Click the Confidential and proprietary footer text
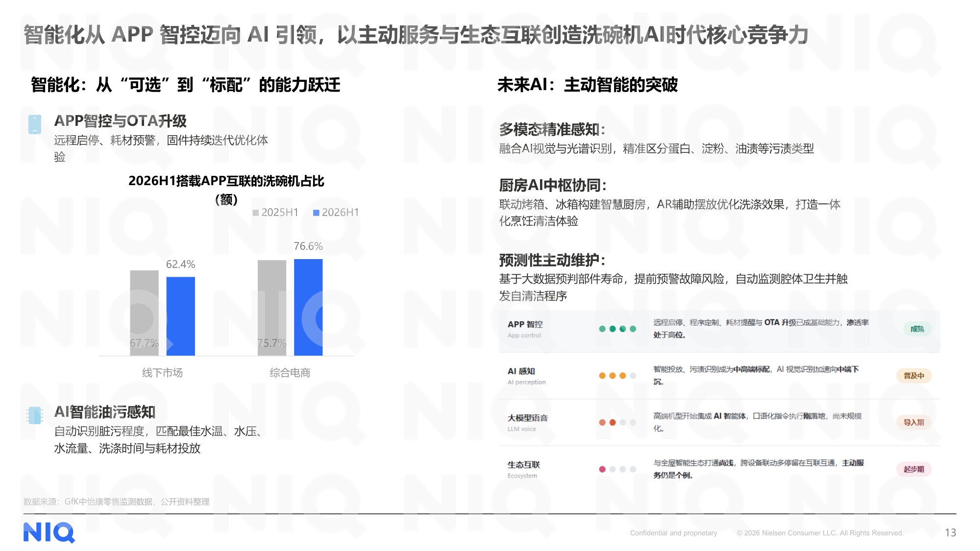The image size is (980, 551). pos(674,533)
